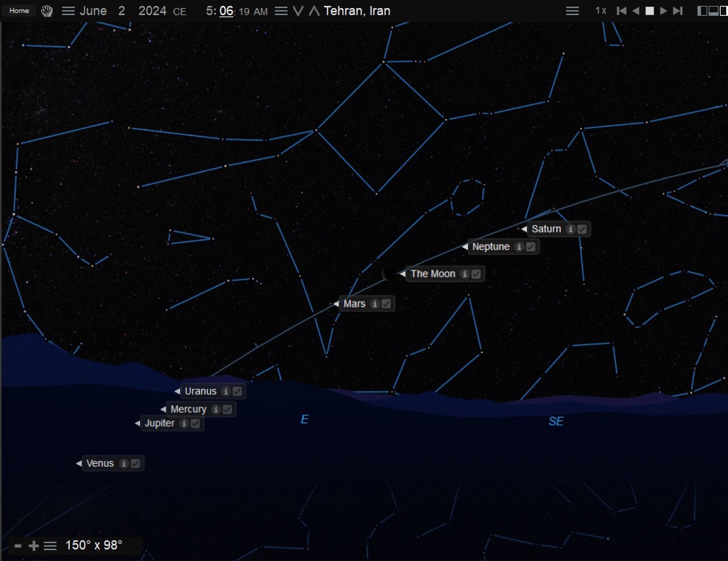Step time forward with the up chevron
Viewport: 728px width, 561px height.
pyautogui.click(x=314, y=11)
